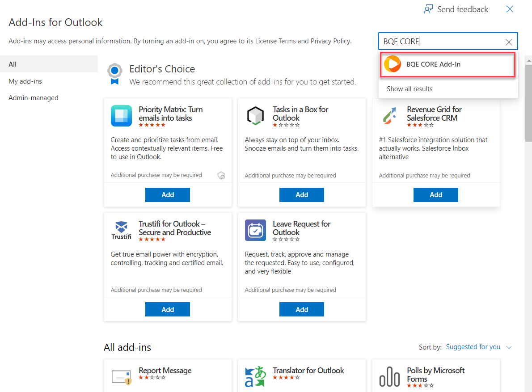The width and height of the screenshot is (532, 392).
Task: Click the Add-Ins for Outlook title
Action: tap(55, 22)
